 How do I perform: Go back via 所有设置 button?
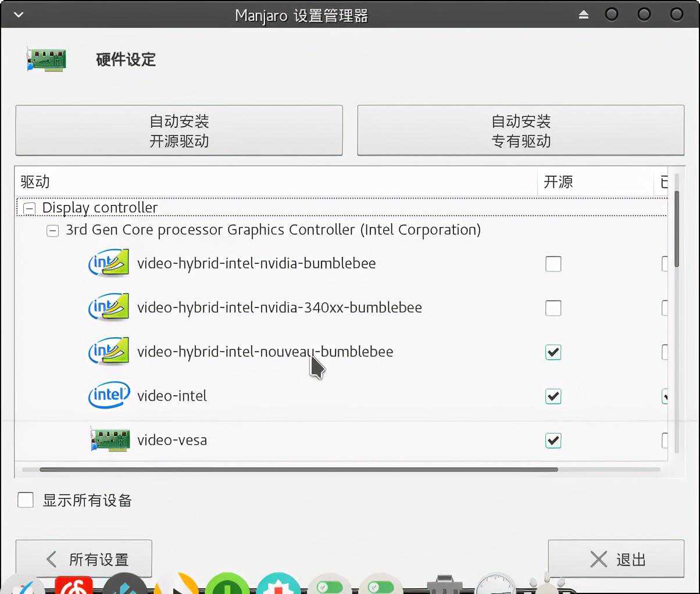click(84, 559)
